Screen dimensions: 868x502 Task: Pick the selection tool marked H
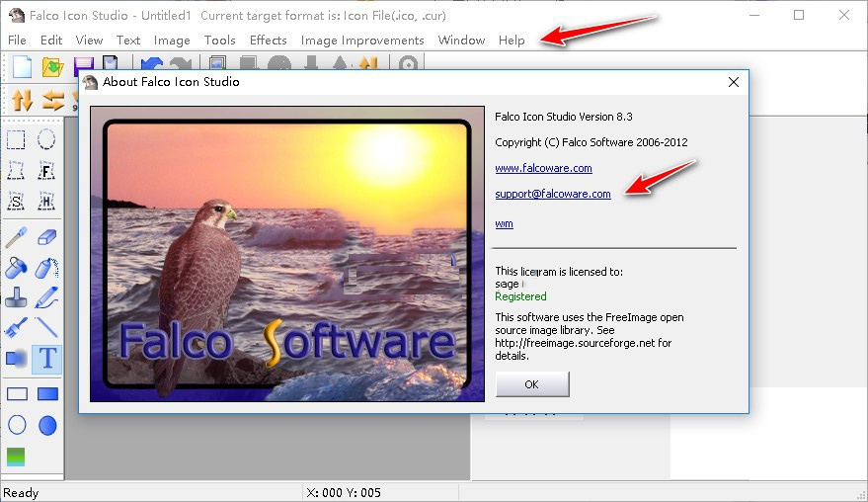pos(46,202)
